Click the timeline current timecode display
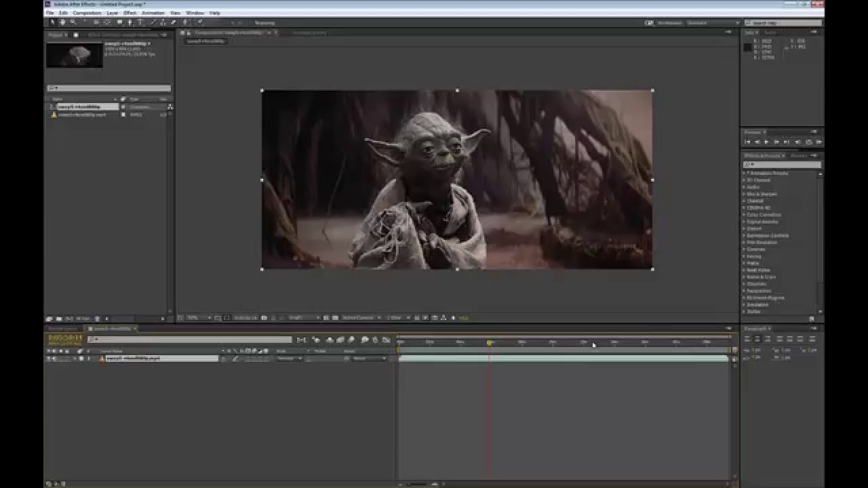This screenshot has width=868, height=488. click(64, 337)
